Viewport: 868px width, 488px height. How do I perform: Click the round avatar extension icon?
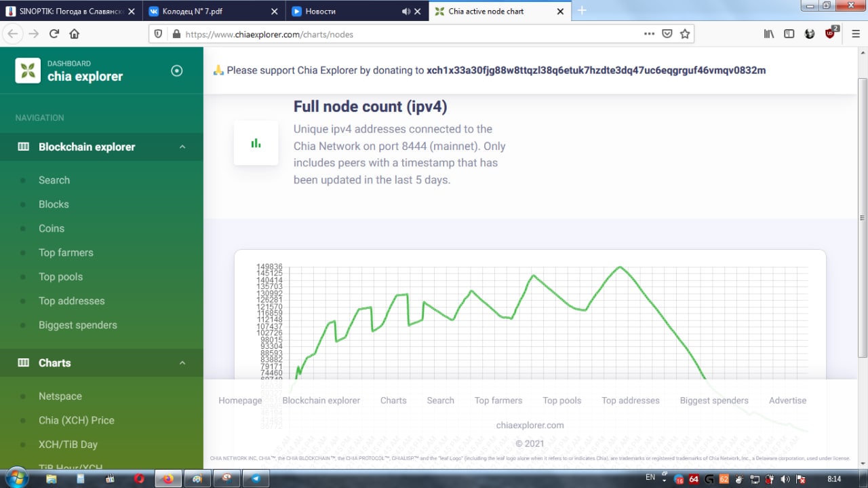pyautogui.click(x=810, y=34)
